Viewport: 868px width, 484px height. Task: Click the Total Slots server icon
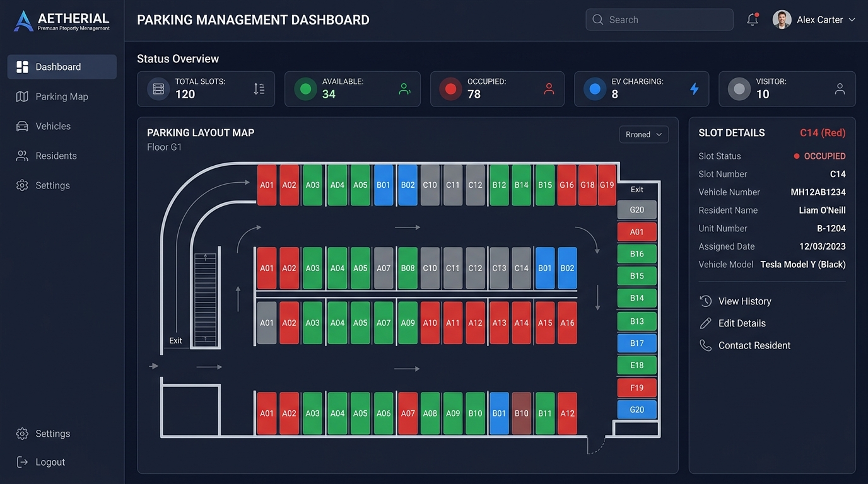coord(158,89)
